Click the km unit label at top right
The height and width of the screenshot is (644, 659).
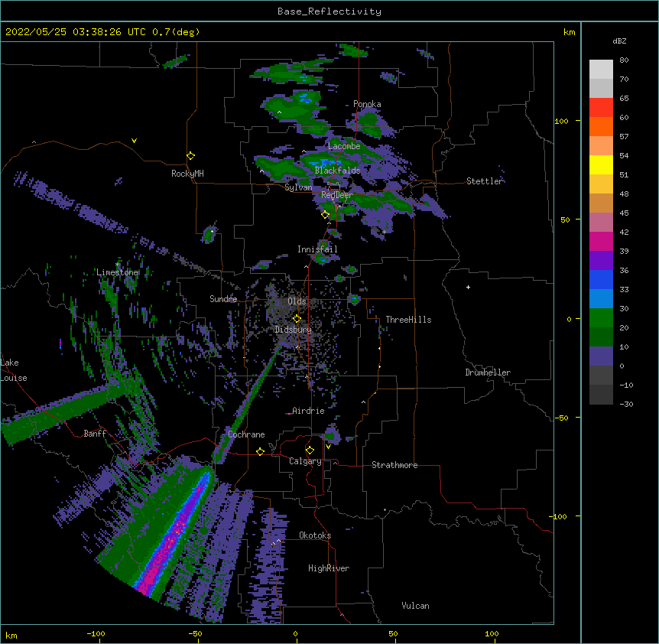pyautogui.click(x=569, y=32)
